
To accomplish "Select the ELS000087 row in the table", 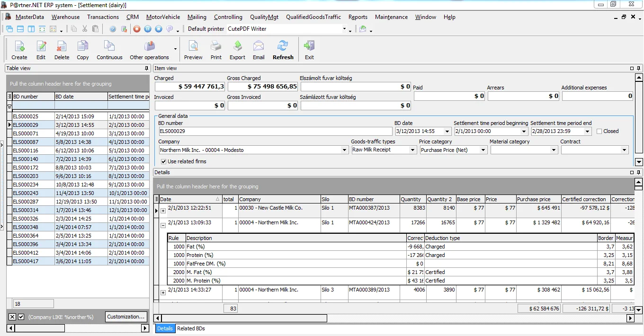I will click(26, 142).
